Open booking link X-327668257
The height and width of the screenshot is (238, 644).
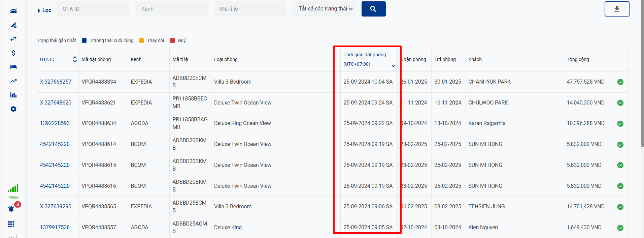(56, 82)
